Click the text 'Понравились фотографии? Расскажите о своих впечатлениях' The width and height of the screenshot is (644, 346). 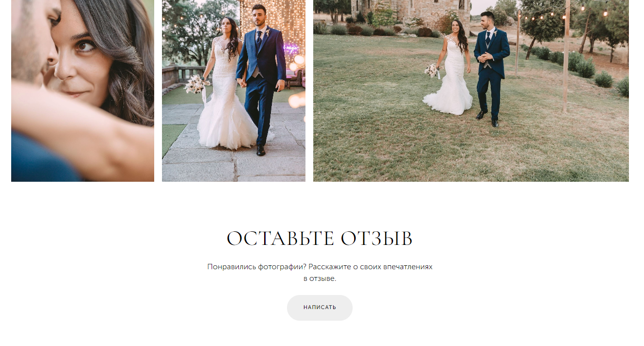click(x=320, y=267)
